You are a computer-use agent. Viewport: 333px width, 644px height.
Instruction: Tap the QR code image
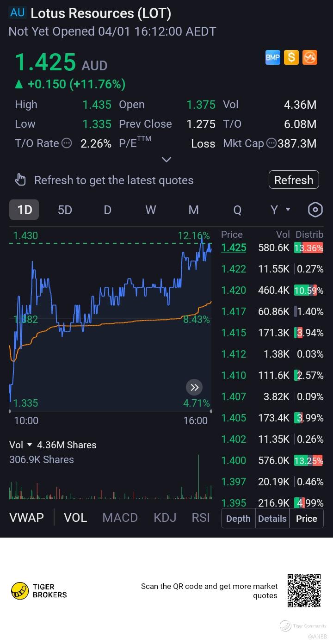[x=304, y=590]
